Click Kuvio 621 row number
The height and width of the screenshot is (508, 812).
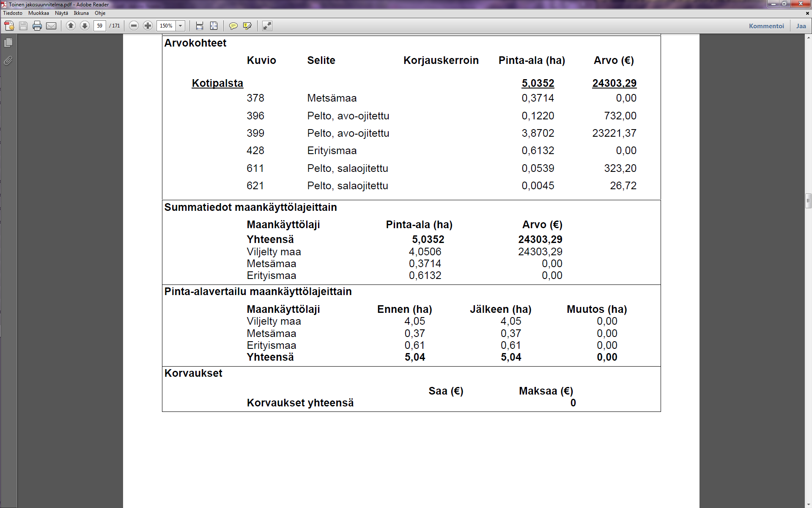click(x=255, y=186)
